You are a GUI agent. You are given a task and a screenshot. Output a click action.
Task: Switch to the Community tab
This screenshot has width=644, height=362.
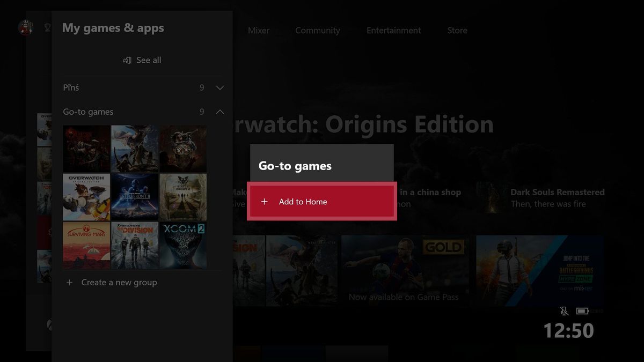pos(318,30)
